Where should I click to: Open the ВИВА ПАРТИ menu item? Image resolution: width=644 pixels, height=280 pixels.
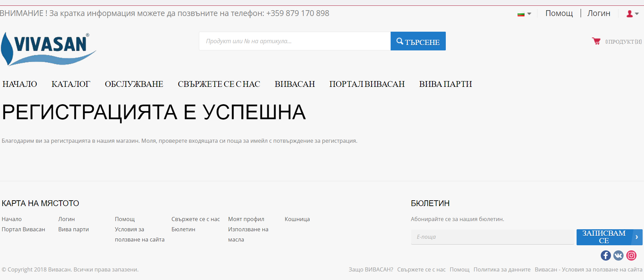[x=445, y=84]
